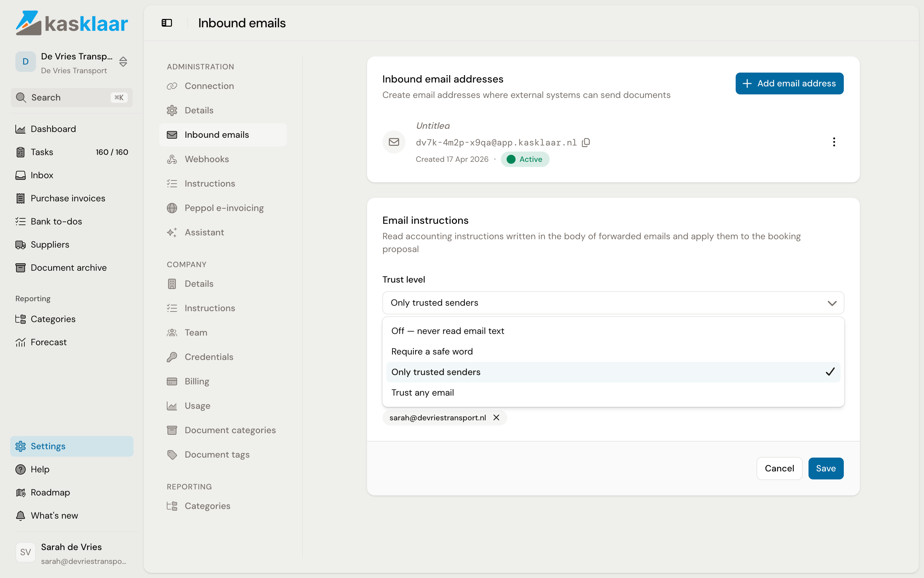Open the Connection settings
The height and width of the screenshot is (578, 924).
pyautogui.click(x=223, y=86)
